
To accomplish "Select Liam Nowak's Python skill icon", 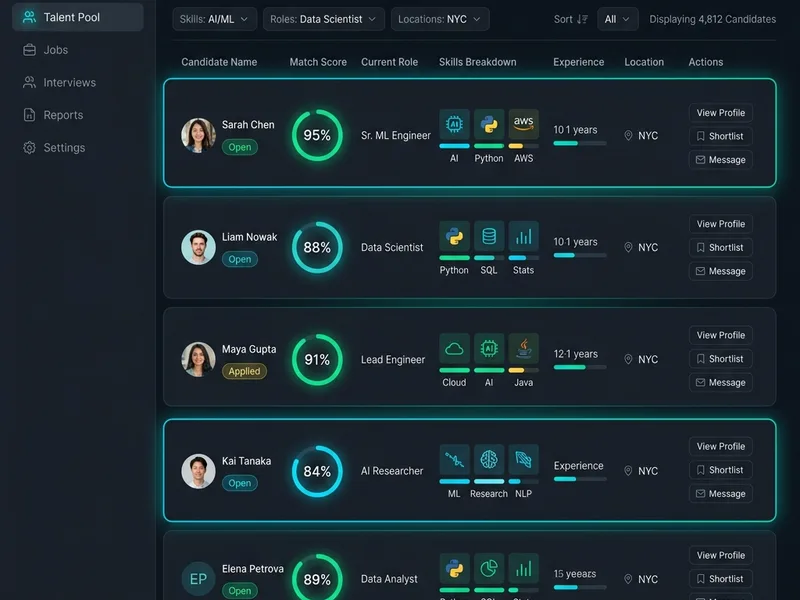I will pyautogui.click(x=454, y=236).
